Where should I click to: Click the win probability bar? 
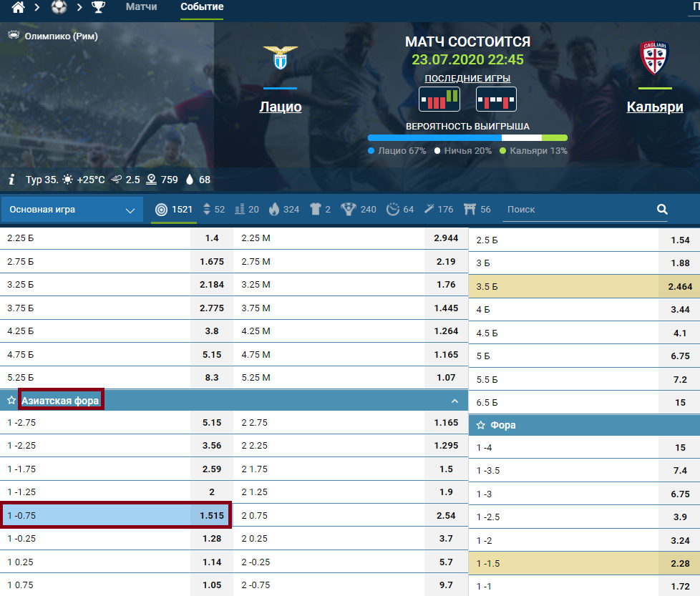467,138
